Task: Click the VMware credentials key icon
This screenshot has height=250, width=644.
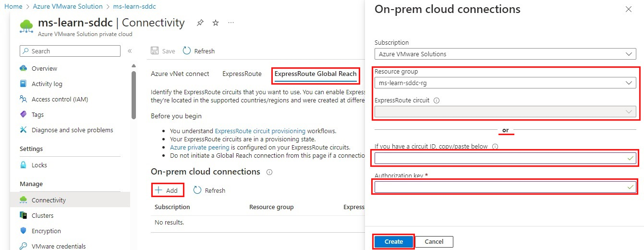Action: tap(23, 246)
